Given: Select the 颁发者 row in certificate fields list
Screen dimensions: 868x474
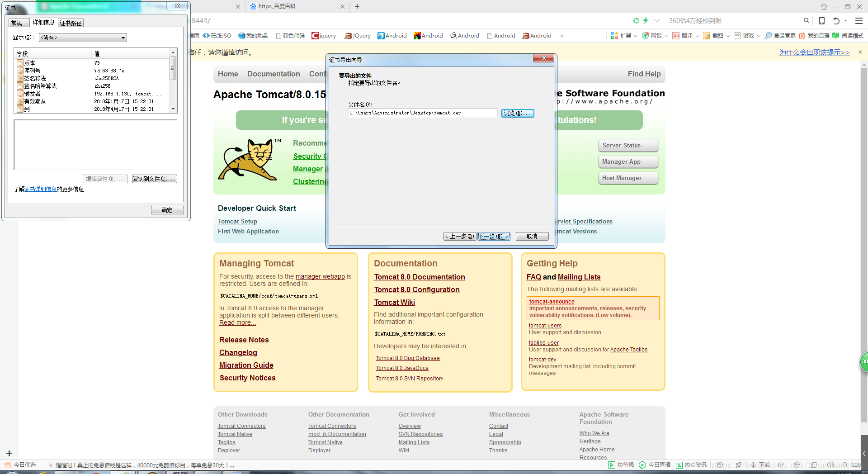Looking at the screenshot, I should (x=92, y=94).
